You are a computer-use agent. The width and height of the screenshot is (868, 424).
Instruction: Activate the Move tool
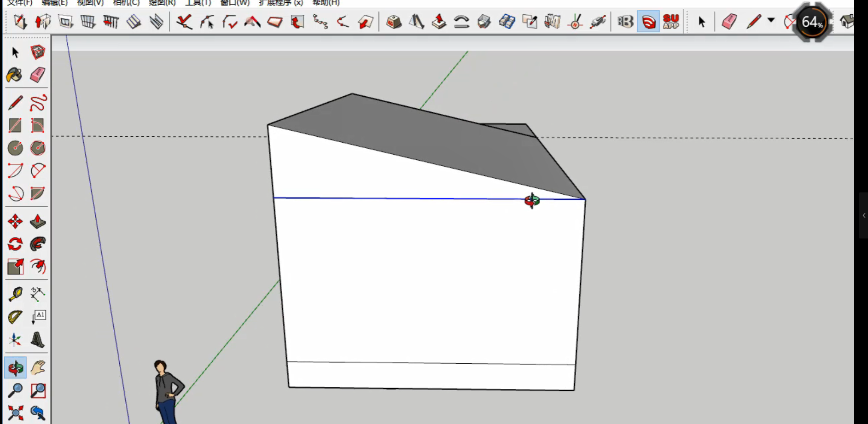coord(15,221)
